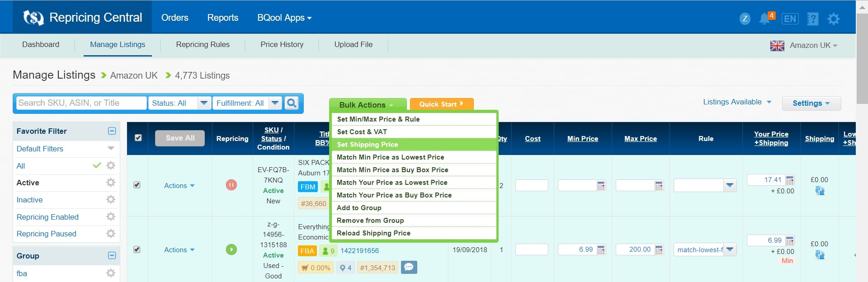Open the top bar settings gear
This screenshot has height=282, width=868.
(834, 19)
